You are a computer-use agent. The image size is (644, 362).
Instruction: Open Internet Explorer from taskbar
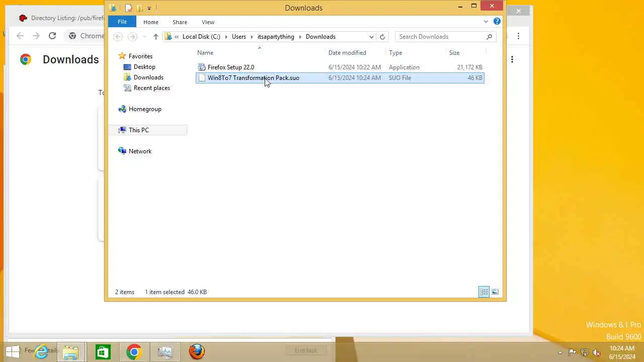(41, 351)
